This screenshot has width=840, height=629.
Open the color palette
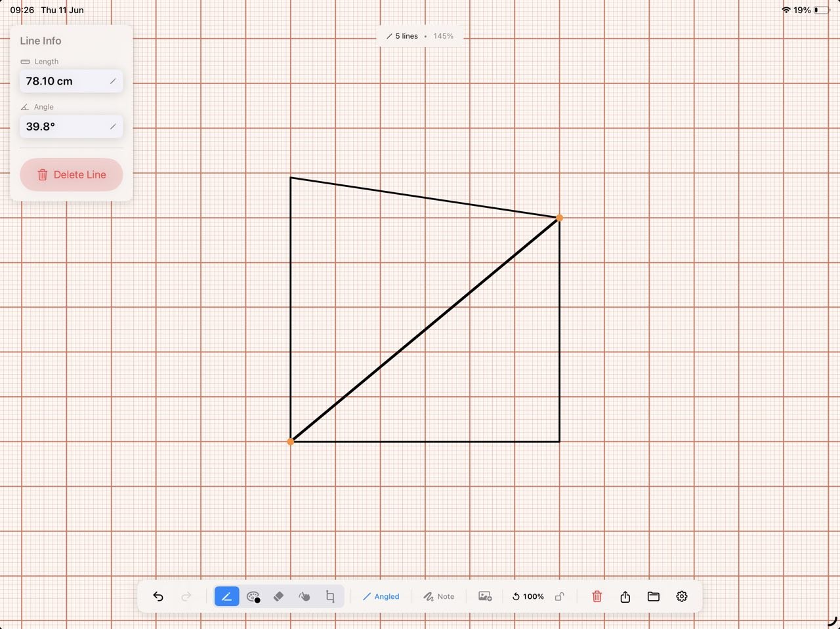click(x=253, y=596)
